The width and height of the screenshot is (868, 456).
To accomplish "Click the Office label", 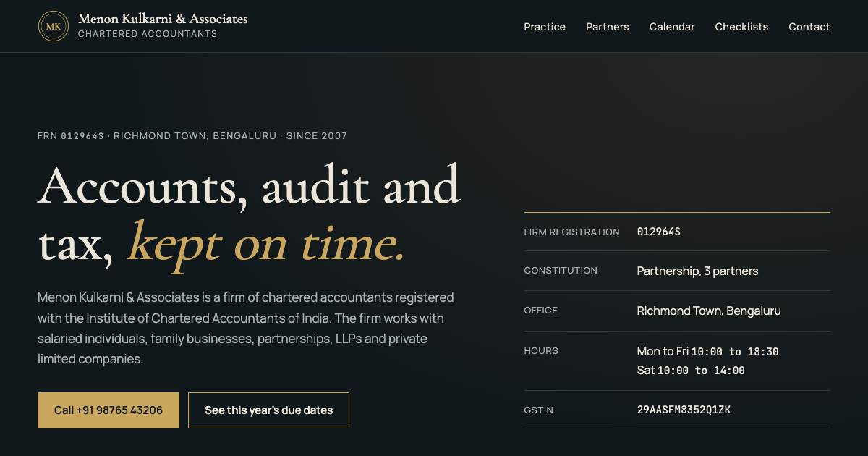I will pyautogui.click(x=540, y=311).
